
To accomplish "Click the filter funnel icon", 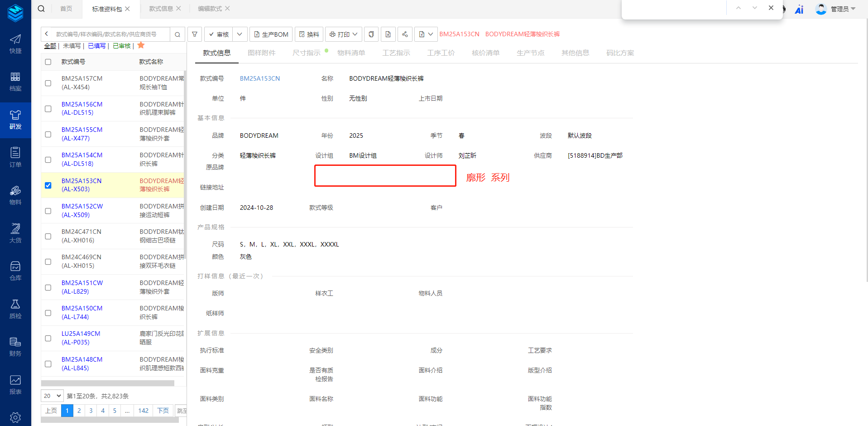I will (195, 34).
